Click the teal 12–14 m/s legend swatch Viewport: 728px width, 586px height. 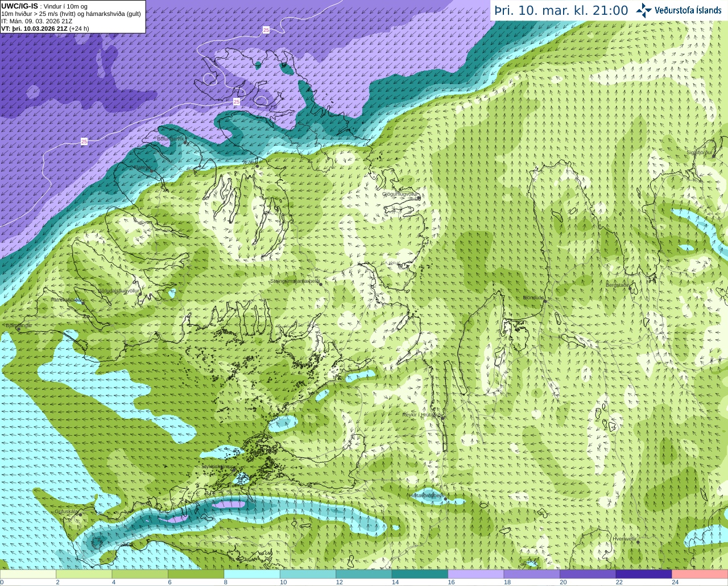(364, 574)
